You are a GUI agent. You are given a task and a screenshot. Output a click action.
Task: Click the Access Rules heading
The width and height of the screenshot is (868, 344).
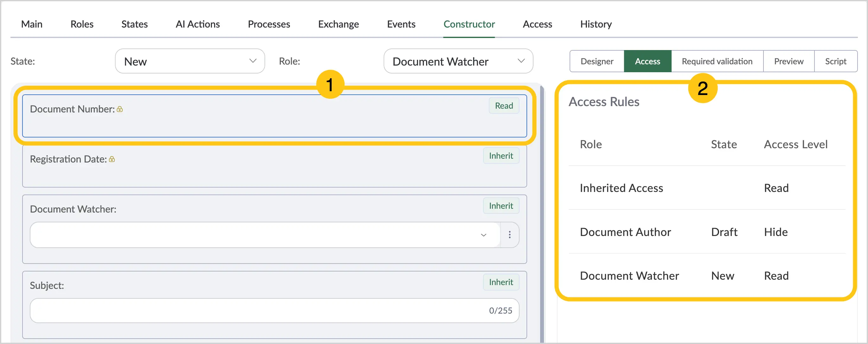pyautogui.click(x=604, y=102)
